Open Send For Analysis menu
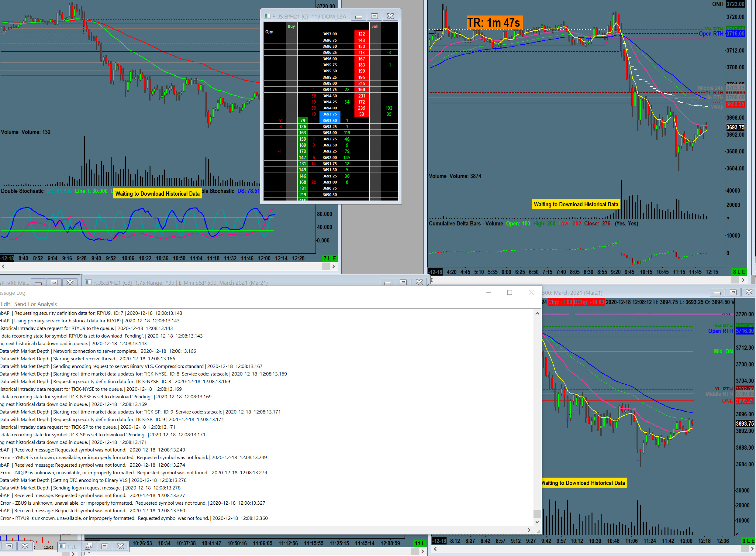 click(x=35, y=304)
